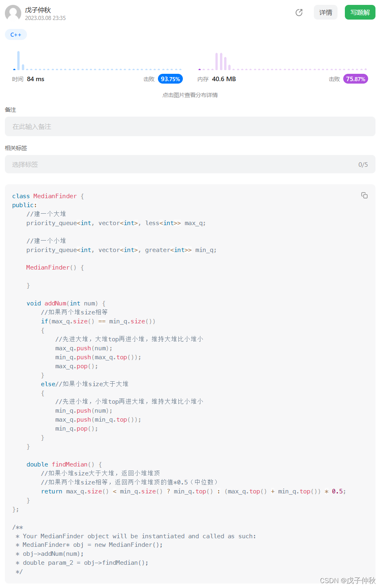Click the purple 75.87% memory beat badge

click(355, 79)
